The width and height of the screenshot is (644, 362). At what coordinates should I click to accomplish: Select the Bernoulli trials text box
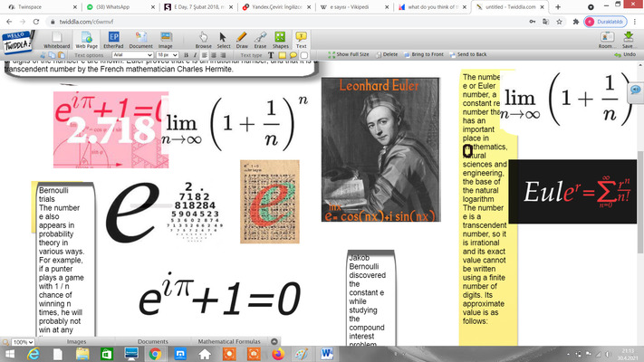point(65,261)
